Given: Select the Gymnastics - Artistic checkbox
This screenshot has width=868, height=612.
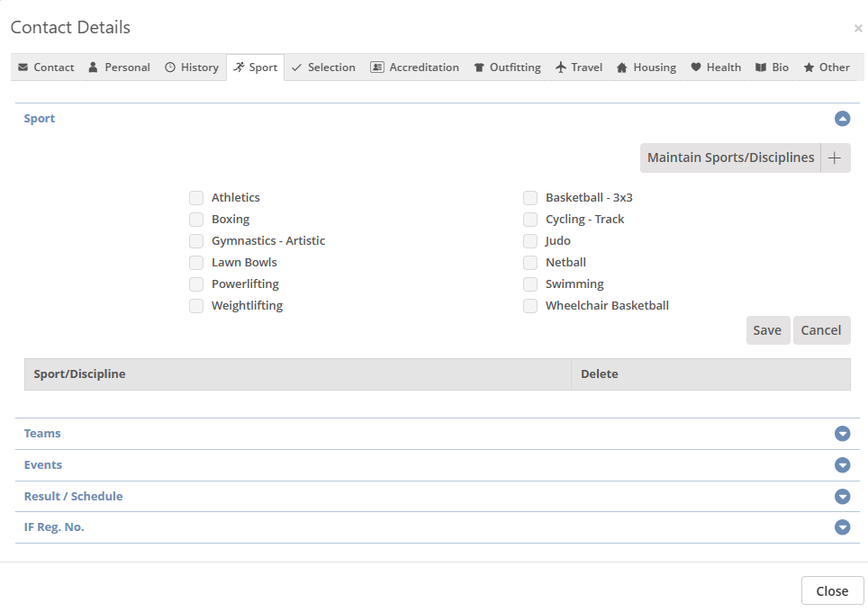Looking at the screenshot, I should point(196,241).
